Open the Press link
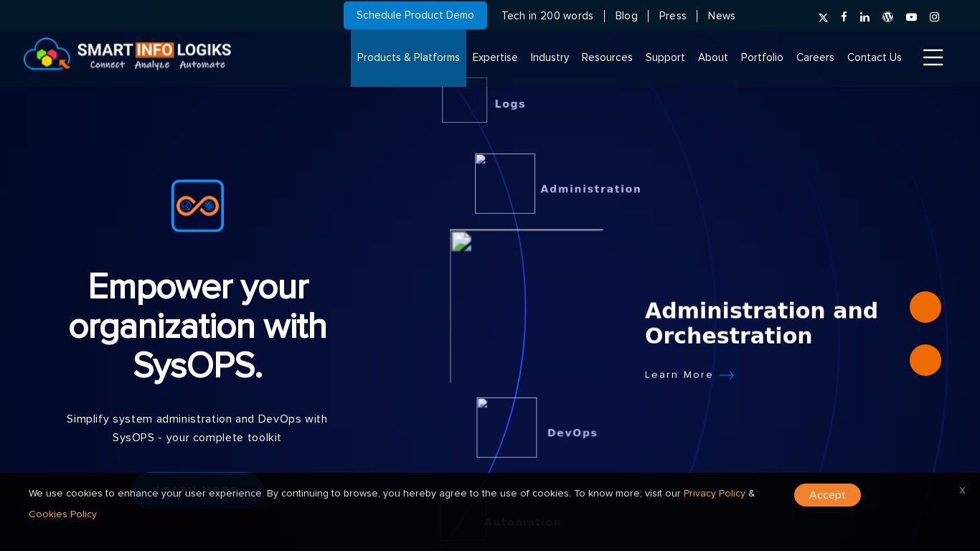 click(x=673, y=16)
